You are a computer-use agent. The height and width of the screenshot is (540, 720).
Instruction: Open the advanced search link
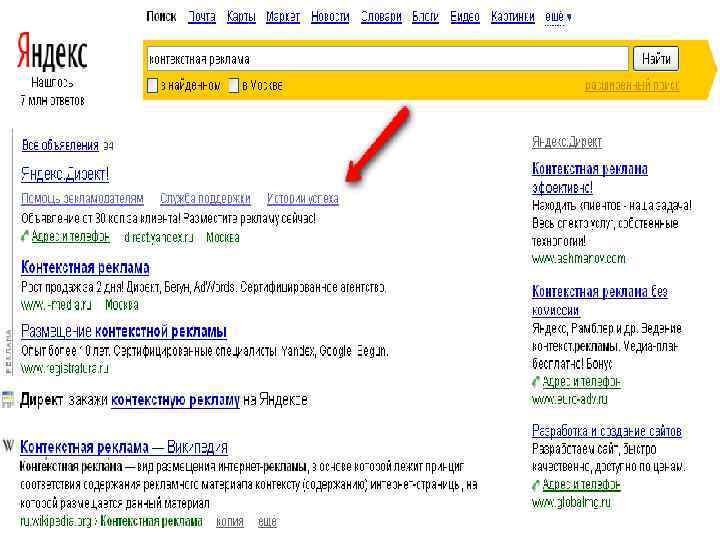coord(632,85)
